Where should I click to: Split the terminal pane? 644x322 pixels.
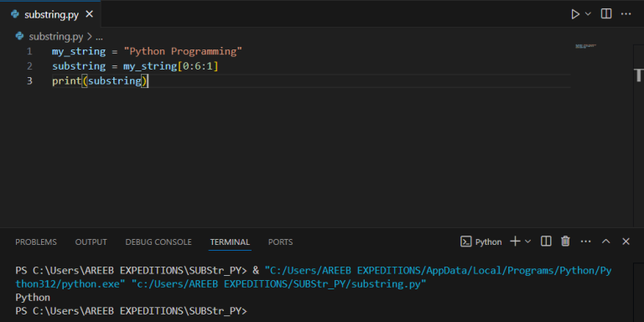click(x=546, y=241)
